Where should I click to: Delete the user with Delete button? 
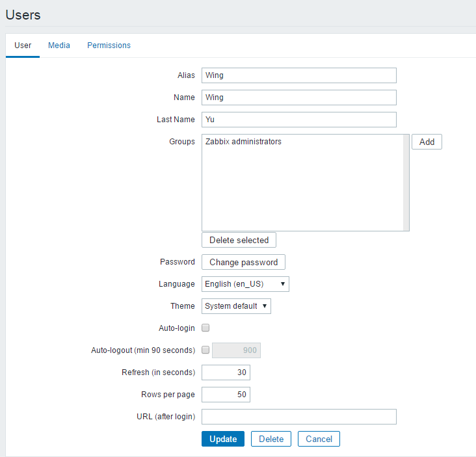point(271,439)
